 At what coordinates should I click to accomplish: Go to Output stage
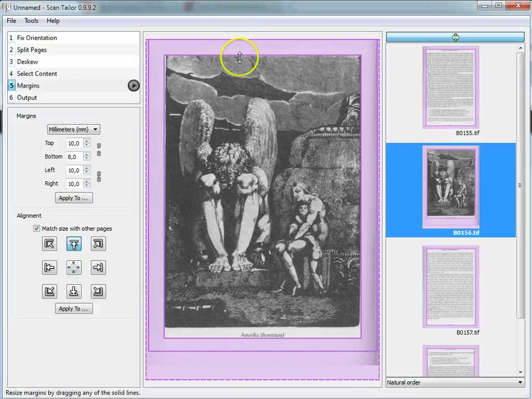coord(74,98)
